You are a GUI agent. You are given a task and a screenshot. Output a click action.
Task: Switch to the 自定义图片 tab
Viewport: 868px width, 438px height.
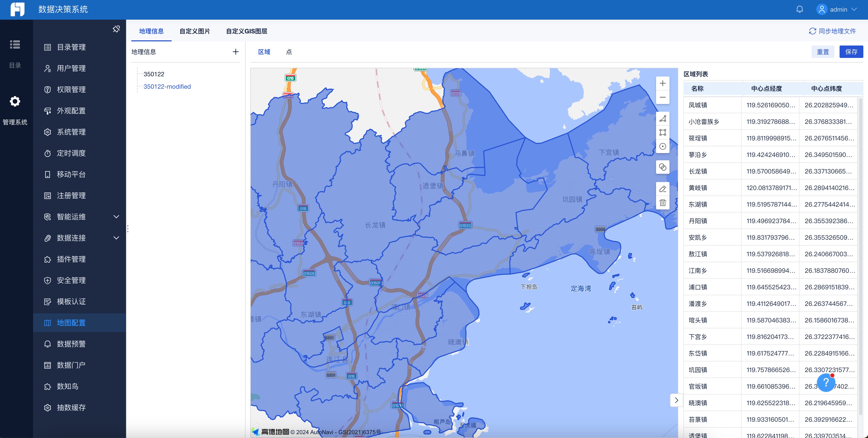point(194,31)
